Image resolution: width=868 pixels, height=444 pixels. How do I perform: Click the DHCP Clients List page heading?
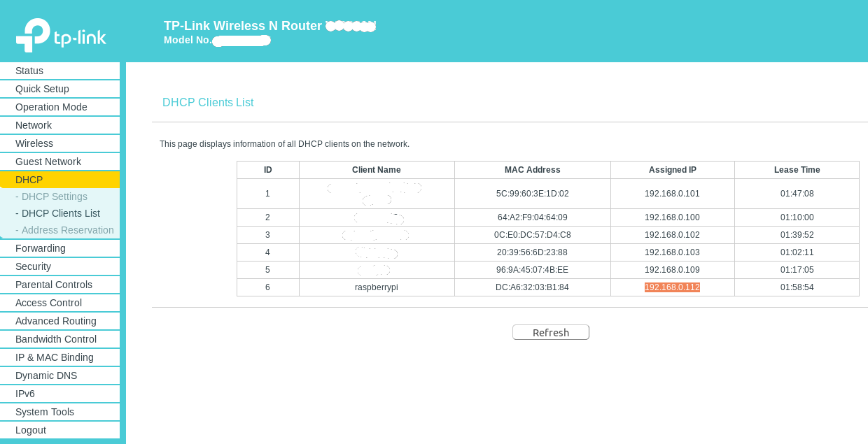pyautogui.click(x=208, y=103)
